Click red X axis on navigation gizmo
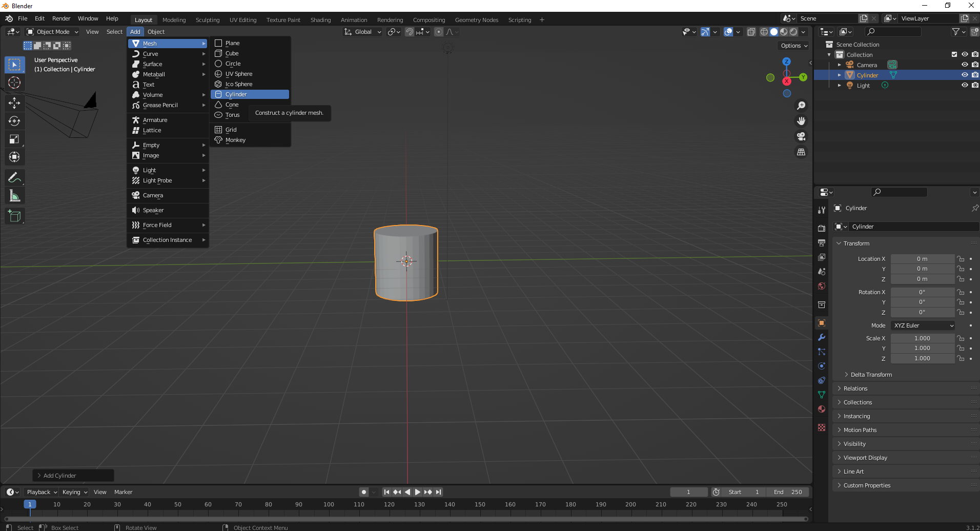 (787, 81)
